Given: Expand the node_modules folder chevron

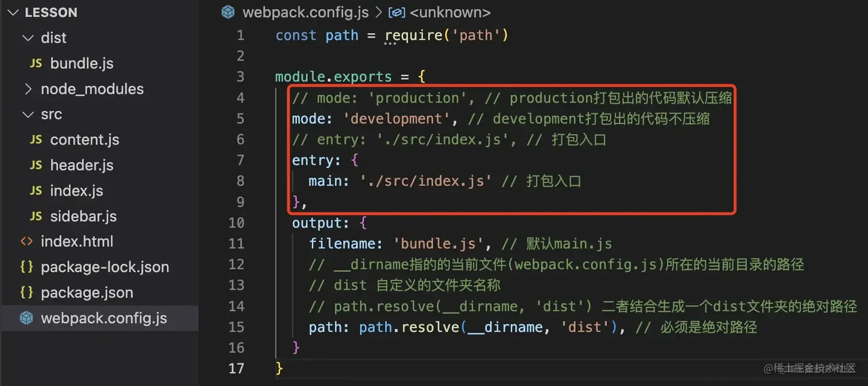Looking at the screenshot, I should click(27, 89).
